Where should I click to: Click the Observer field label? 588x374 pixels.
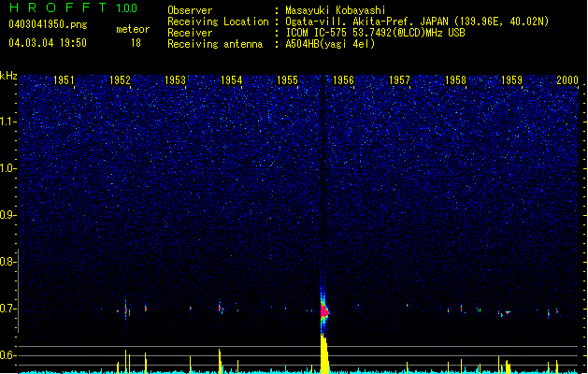click(x=190, y=10)
